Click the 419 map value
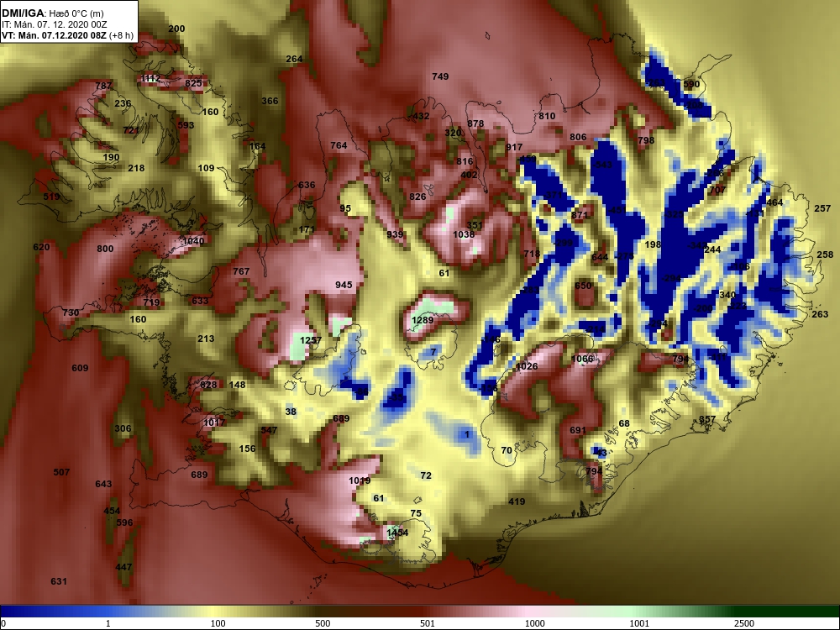Image resolution: width=840 pixels, height=630 pixels. coord(517,501)
